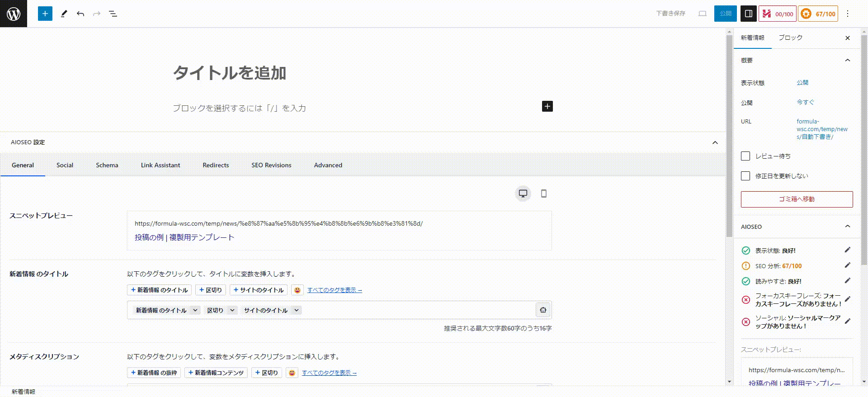Screen dimensions: 868x397
Task: Click すべてのタグを表示 link for title
Action: pyautogui.click(x=335, y=290)
